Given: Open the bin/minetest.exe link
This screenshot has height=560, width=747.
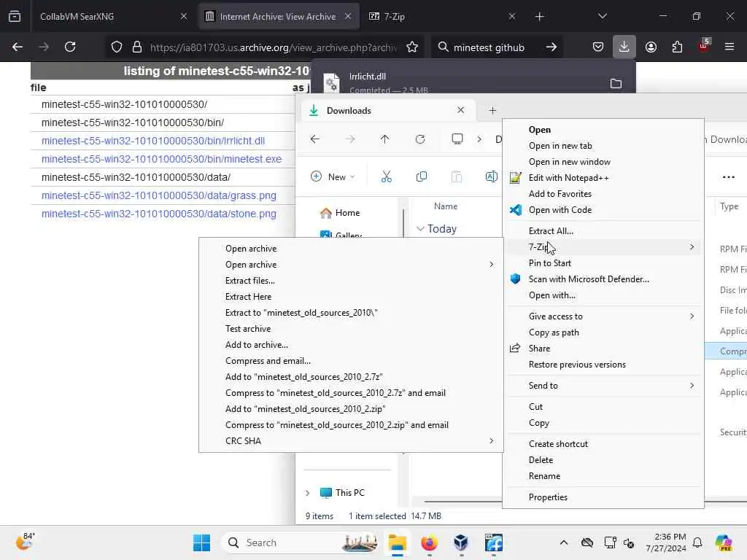Looking at the screenshot, I should tap(161, 159).
